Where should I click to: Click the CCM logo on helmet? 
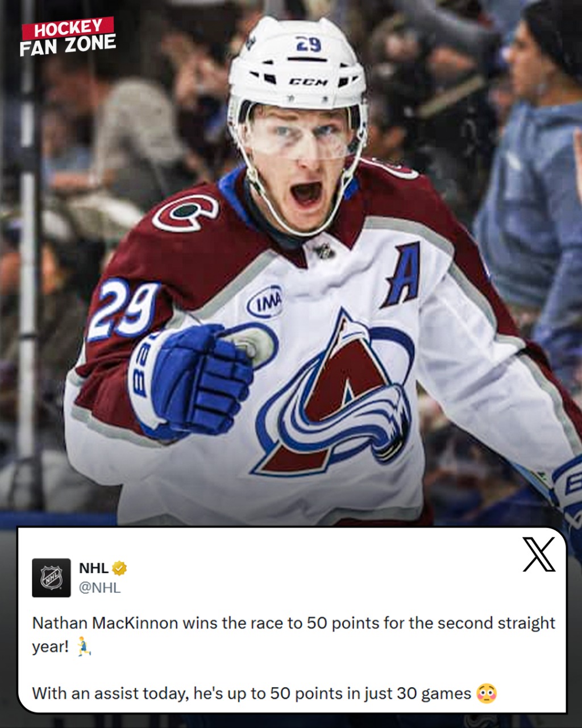309,82
